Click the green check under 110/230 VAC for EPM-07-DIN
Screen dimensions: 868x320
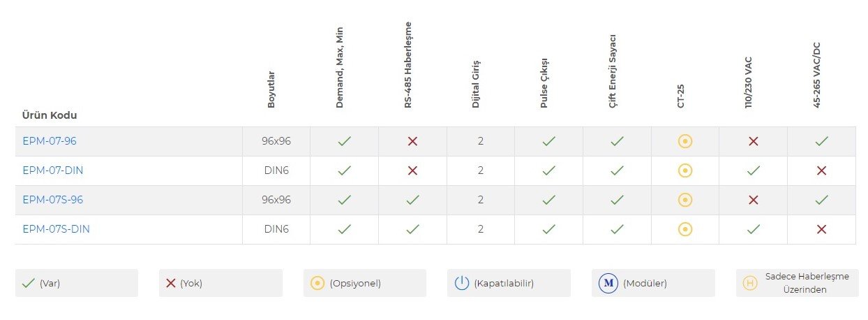pos(753,170)
